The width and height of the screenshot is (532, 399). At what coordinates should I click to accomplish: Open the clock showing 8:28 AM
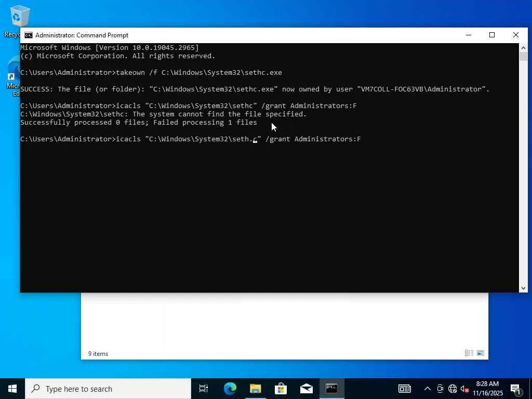tap(487, 389)
